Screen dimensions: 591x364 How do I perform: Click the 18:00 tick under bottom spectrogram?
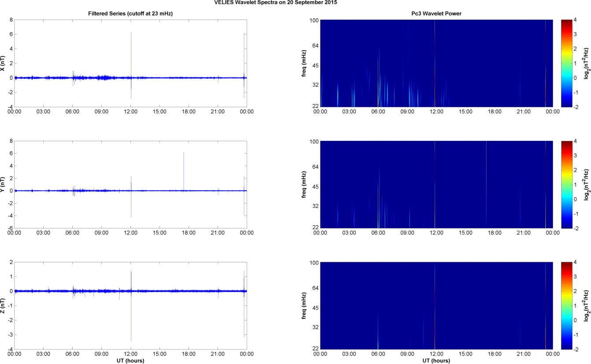click(494, 354)
